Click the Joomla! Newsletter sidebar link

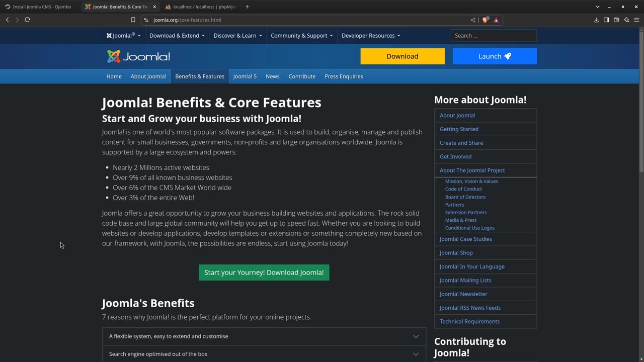tap(463, 294)
